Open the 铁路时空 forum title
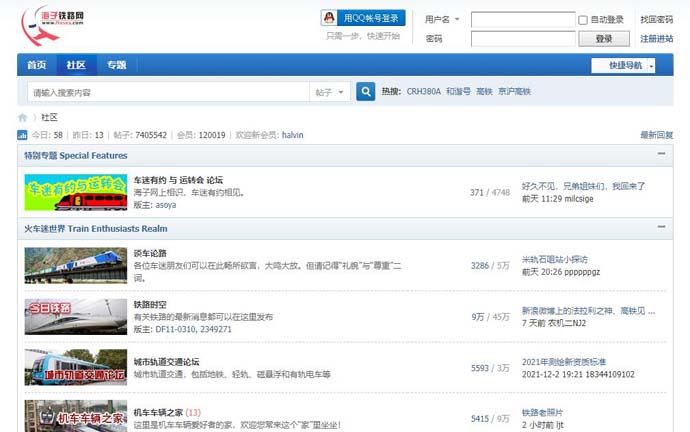690x432 pixels. click(x=150, y=304)
